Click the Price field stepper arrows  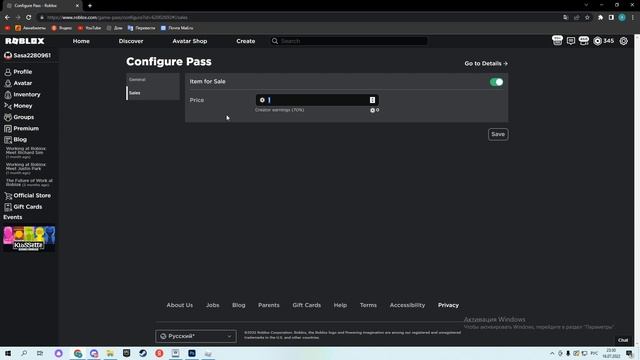[x=372, y=100]
